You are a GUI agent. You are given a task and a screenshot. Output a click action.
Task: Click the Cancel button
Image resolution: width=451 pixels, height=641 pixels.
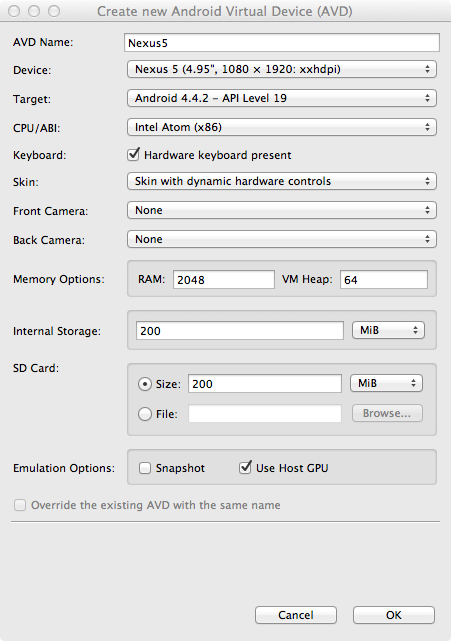click(296, 615)
